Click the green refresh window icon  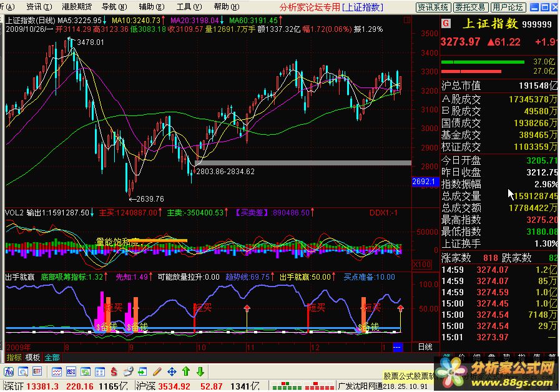pos(86,372)
